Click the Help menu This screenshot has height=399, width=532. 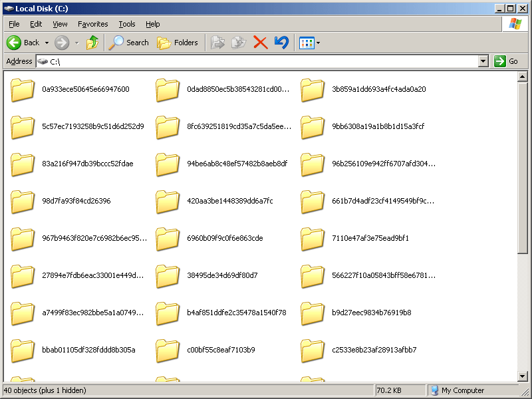(x=152, y=24)
